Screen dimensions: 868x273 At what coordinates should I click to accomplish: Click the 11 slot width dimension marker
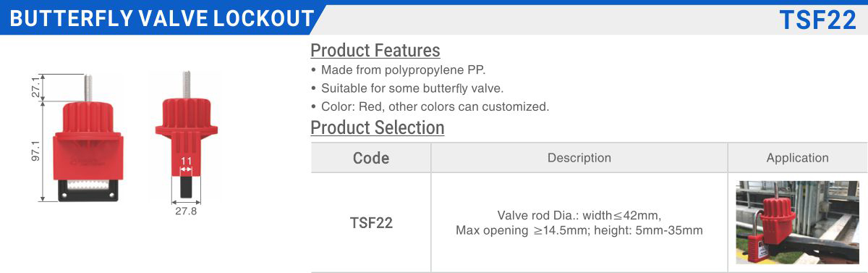coord(186,161)
